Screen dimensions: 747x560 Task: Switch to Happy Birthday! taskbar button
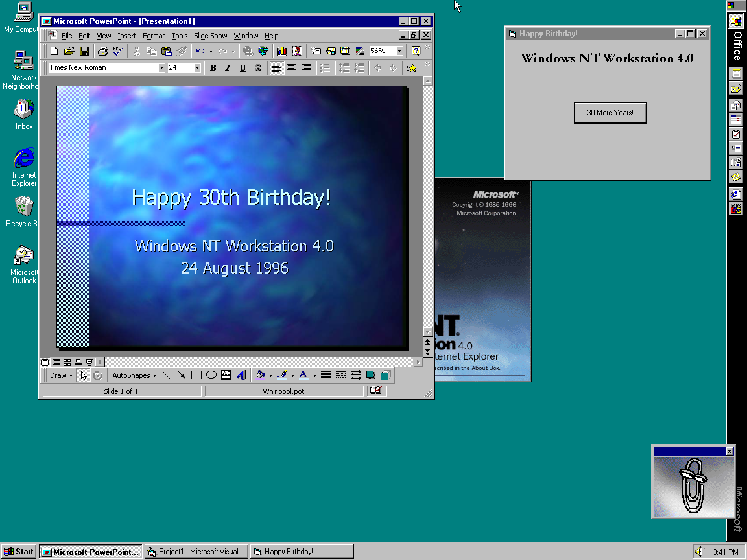(302, 552)
